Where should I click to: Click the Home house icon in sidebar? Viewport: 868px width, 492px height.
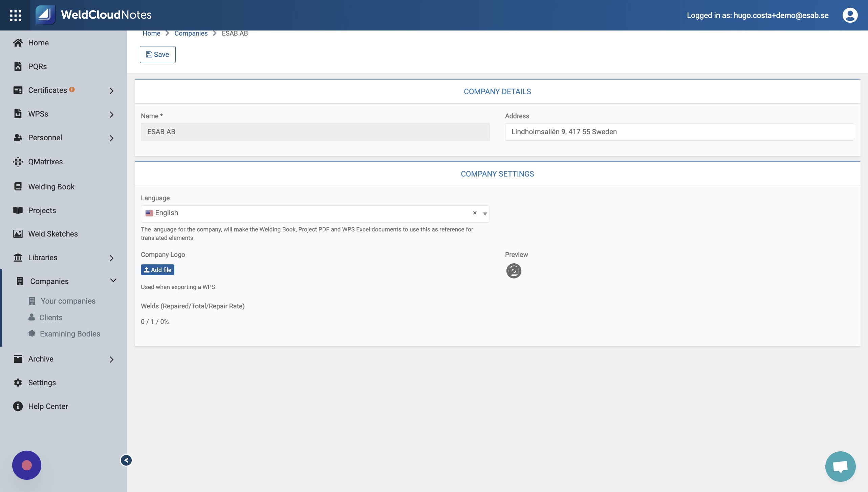point(18,43)
